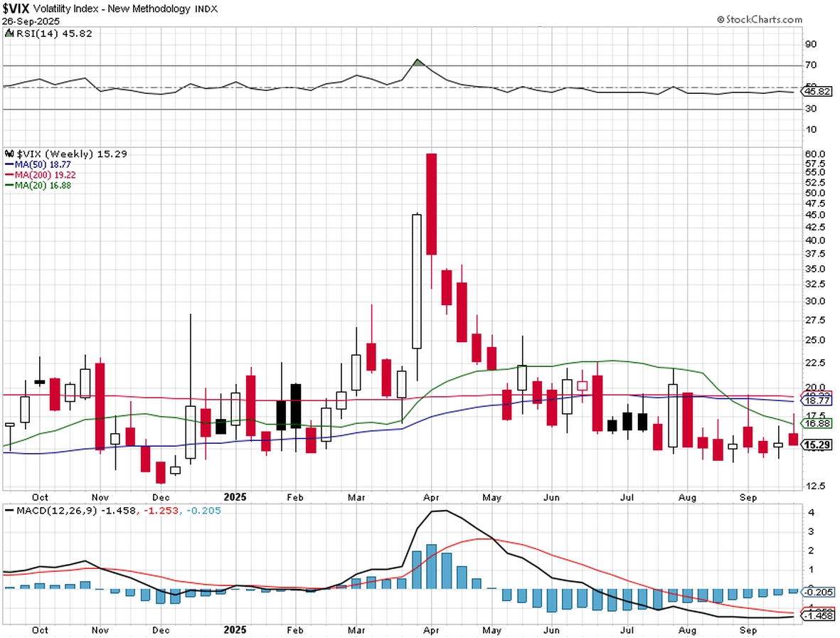Click the MACD(12,26,9) legend label
Viewport: 840px width, 638px height.
pos(57,511)
